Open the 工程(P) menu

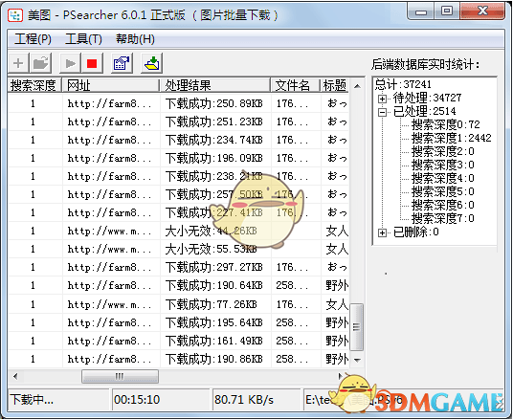click(33, 39)
